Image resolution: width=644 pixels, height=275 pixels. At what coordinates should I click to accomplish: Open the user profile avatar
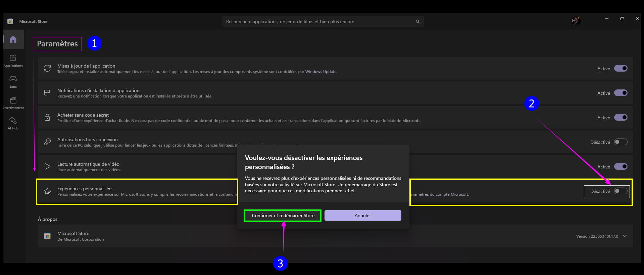click(576, 21)
